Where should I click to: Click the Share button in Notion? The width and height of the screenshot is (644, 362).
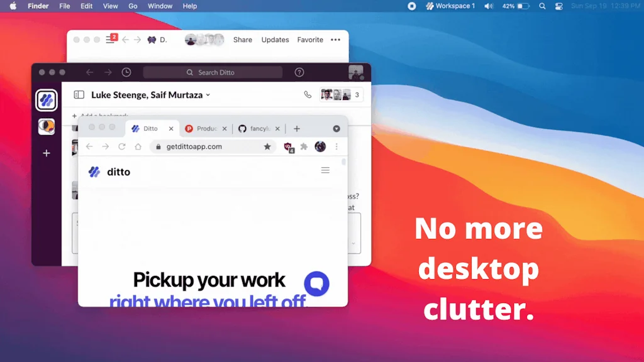(242, 40)
